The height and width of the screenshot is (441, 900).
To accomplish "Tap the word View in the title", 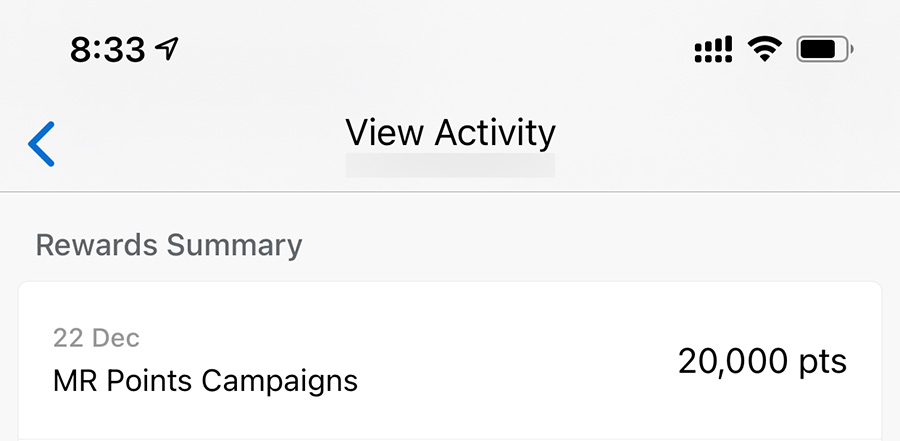I will coord(385,131).
